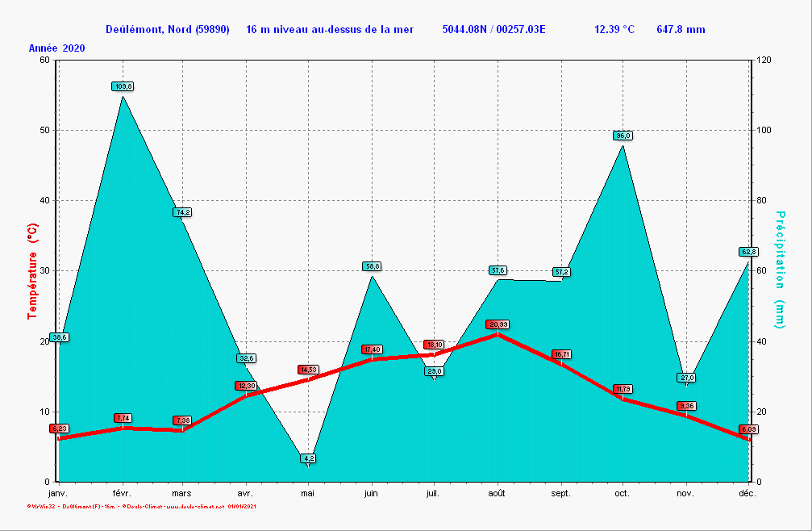
Task: Click the 27,0 precipitation label in November
Action: [686, 378]
